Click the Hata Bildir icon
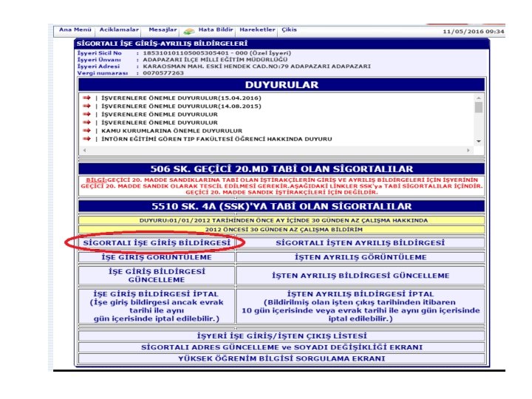The image size is (532, 399). [189, 31]
